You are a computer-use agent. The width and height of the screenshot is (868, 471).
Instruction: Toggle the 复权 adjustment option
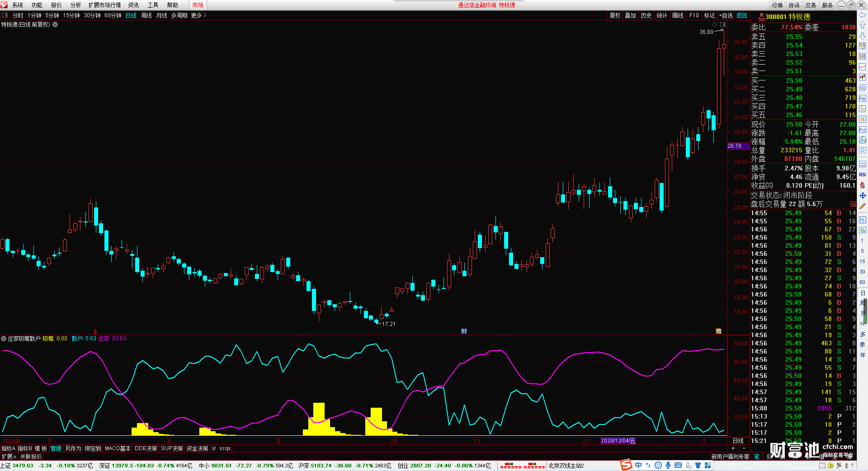(x=615, y=15)
